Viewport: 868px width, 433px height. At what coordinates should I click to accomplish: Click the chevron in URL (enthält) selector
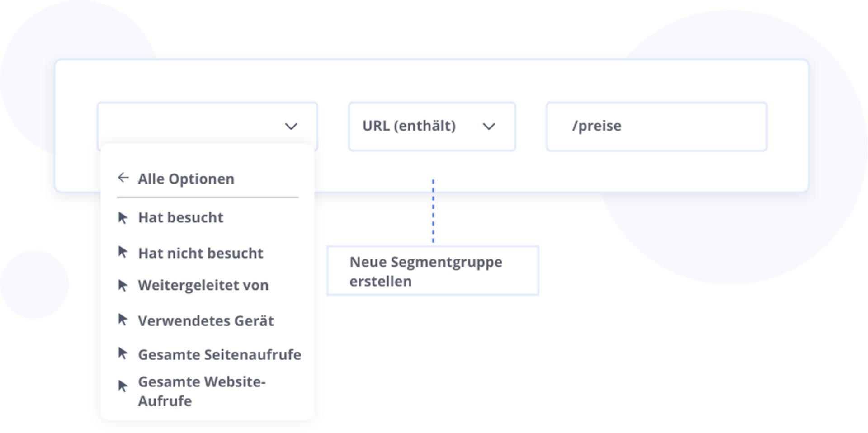(489, 127)
